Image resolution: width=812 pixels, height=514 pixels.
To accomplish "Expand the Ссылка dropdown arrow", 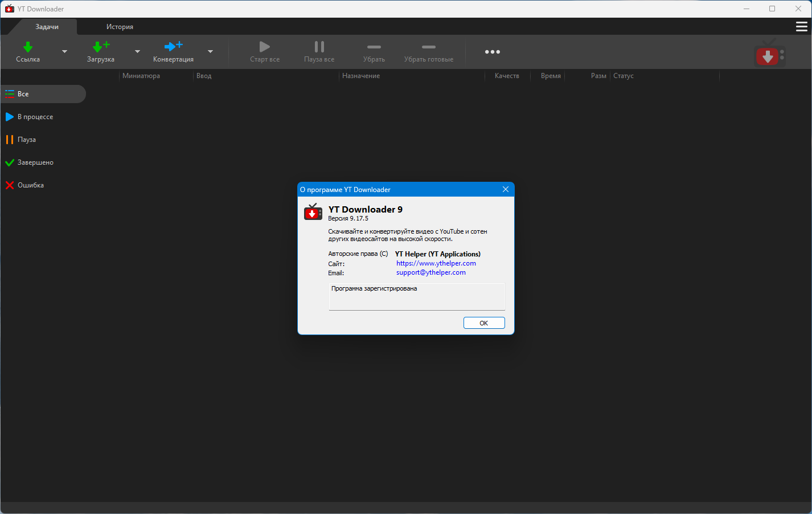I will click(64, 52).
